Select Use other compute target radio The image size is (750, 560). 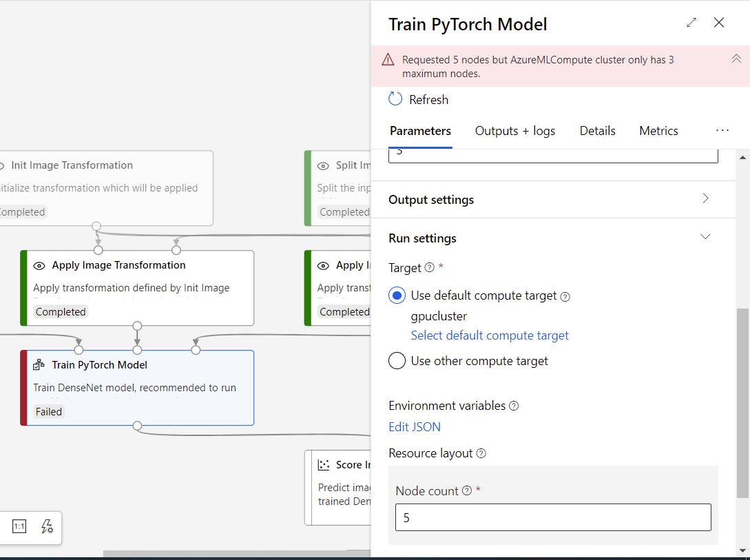tap(397, 361)
